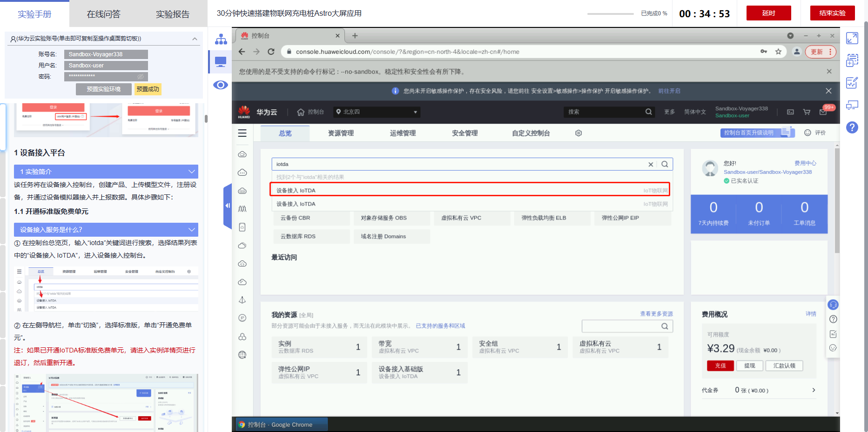Screen dimensions: 868x432
Task: Collapse the 华为云实验账号 panel
Action: coord(195,39)
